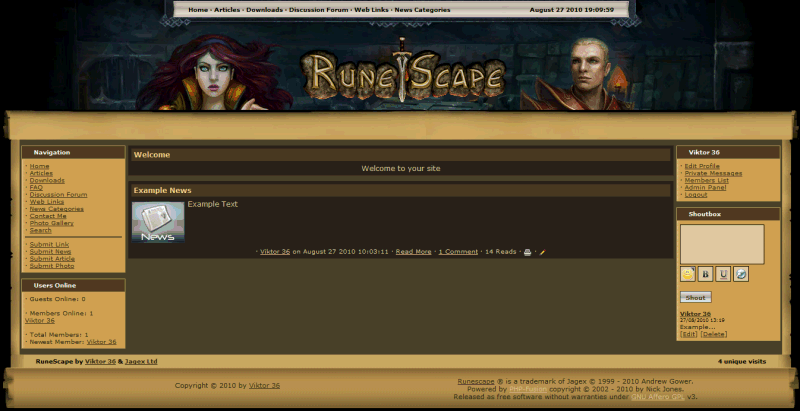Click the Welcome panel heading
The height and width of the screenshot is (411, 800).
pos(152,155)
